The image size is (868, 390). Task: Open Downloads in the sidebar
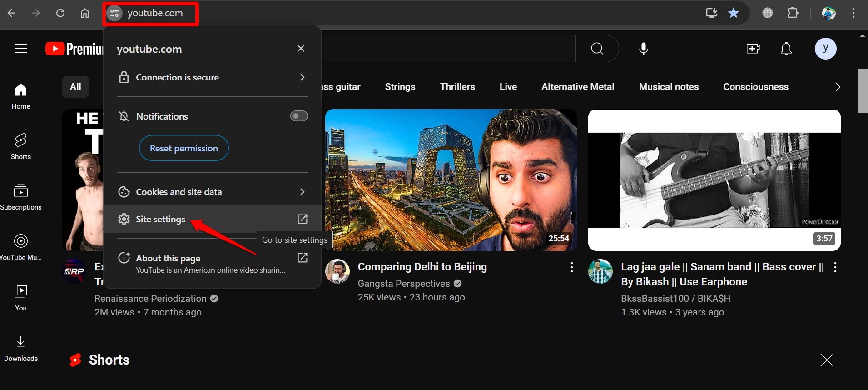coord(21,349)
